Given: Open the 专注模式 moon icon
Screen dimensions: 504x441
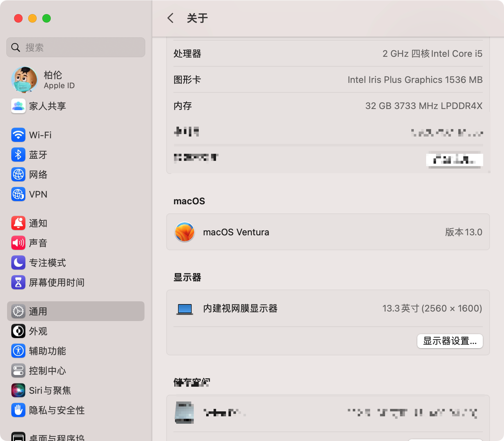Looking at the screenshot, I should [18, 262].
